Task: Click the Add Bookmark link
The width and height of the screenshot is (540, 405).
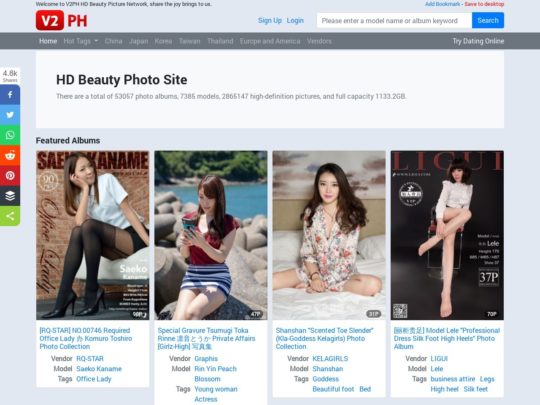Action: point(442,4)
